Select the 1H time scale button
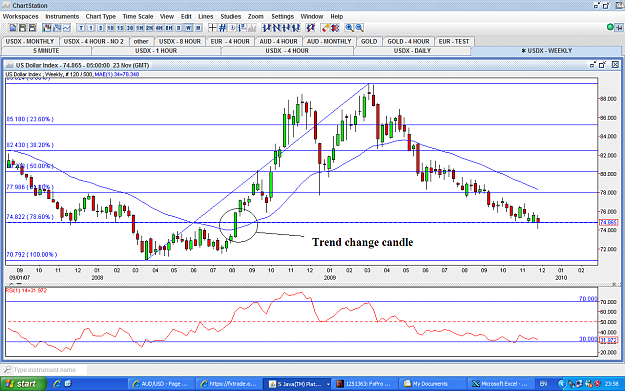The image size is (625, 391). tap(140, 28)
